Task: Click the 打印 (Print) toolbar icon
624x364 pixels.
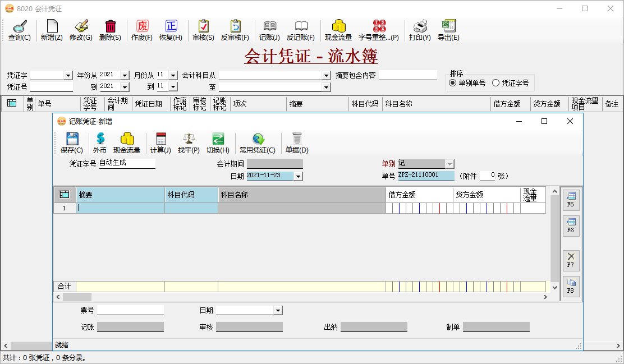Action: [x=419, y=30]
